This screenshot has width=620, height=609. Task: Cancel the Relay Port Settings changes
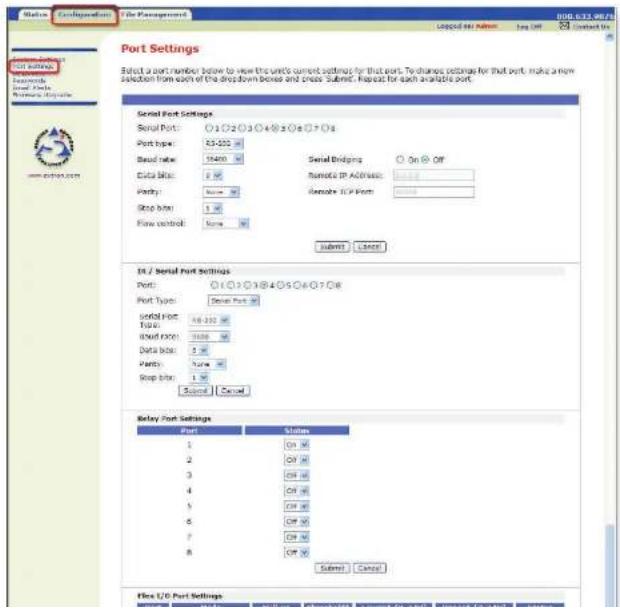click(x=369, y=568)
